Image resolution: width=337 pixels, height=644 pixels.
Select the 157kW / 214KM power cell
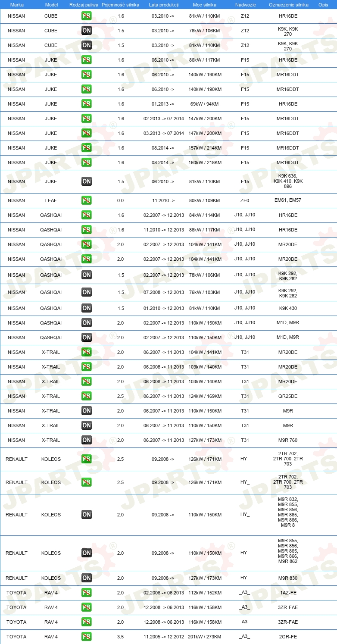click(x=205, y=148)
